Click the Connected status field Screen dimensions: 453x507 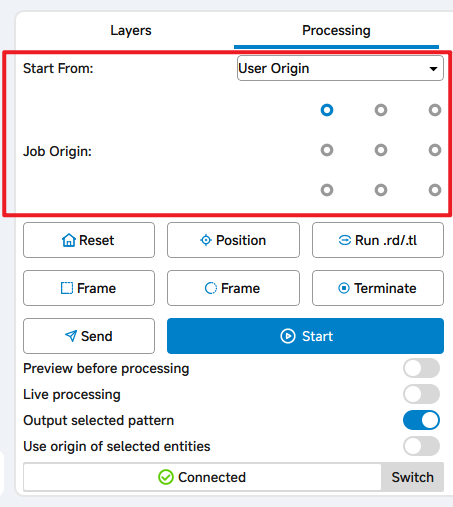point(202,477)
